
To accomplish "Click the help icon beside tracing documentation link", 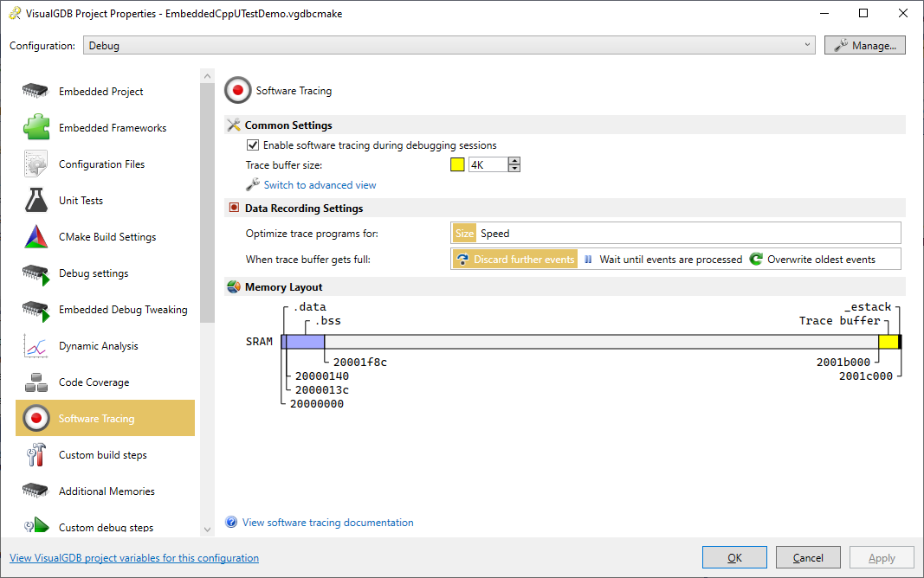I will pos(231,522).
